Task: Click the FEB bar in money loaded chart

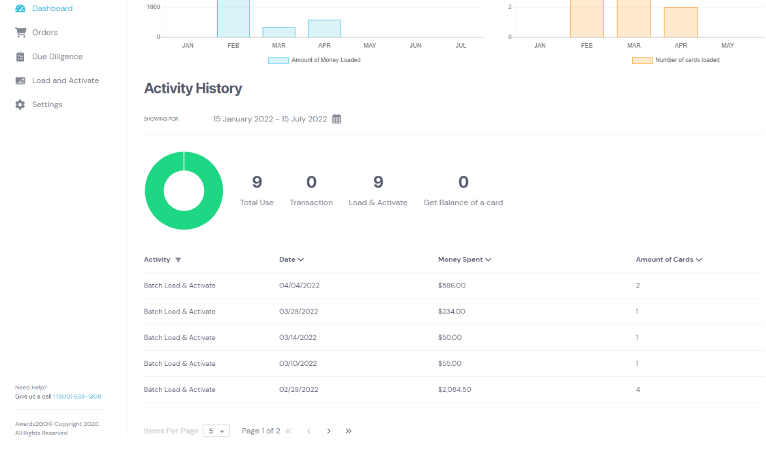Action: [x=234, y=19]
